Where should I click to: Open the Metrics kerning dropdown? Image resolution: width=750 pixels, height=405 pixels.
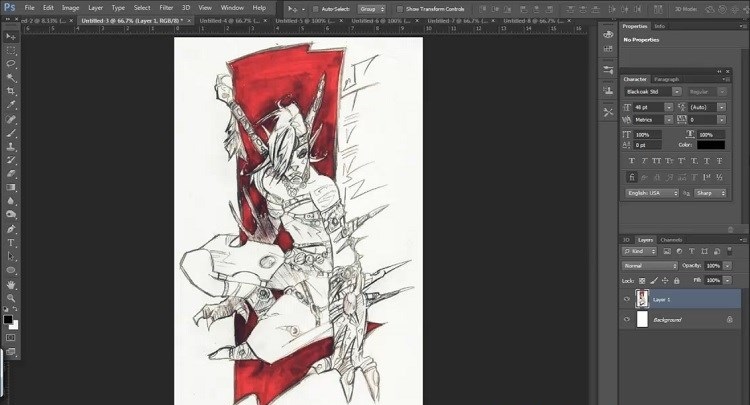coord(669,120)
